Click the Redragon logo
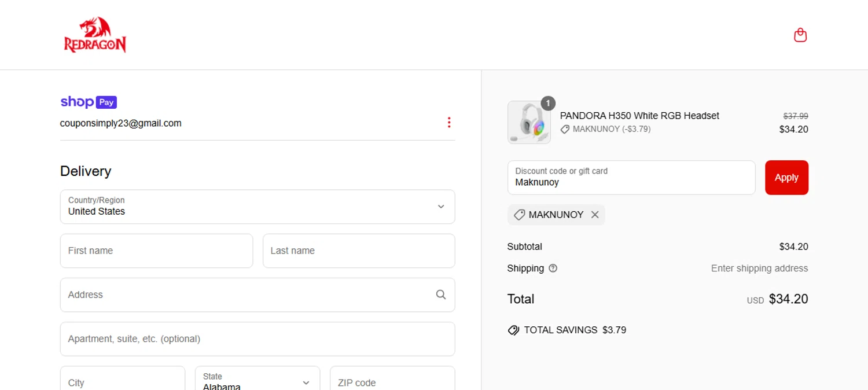 click(95, 35)
